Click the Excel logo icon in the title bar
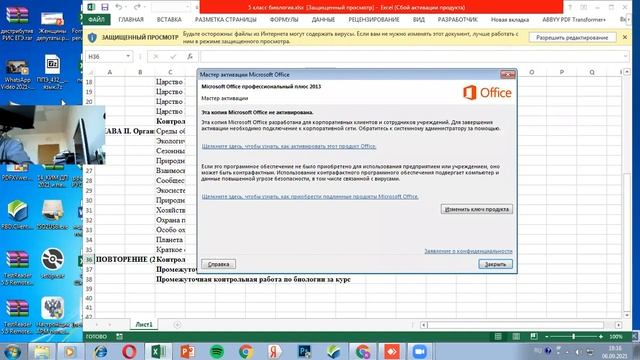640x360 pixels. pos(91,7)
